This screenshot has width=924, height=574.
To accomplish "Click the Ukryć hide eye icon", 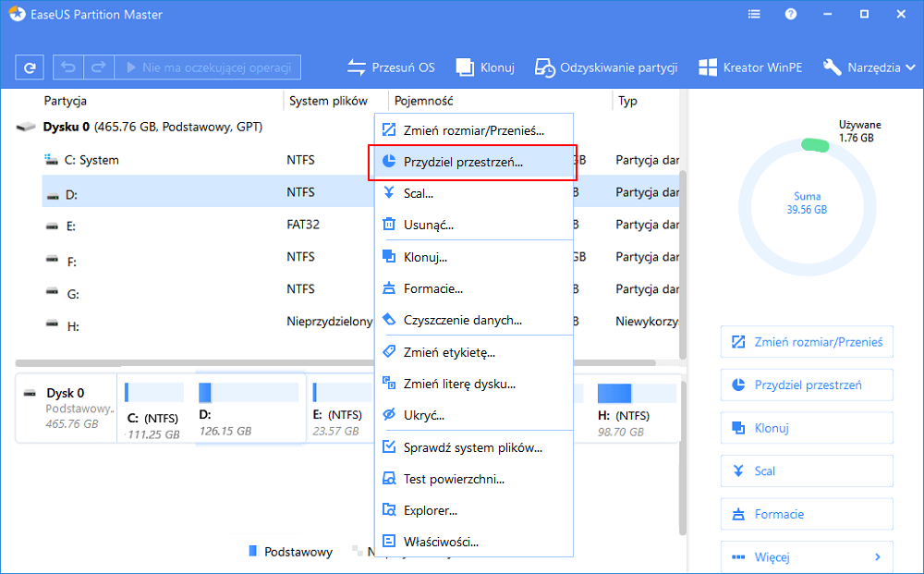I will coord(389,415).
